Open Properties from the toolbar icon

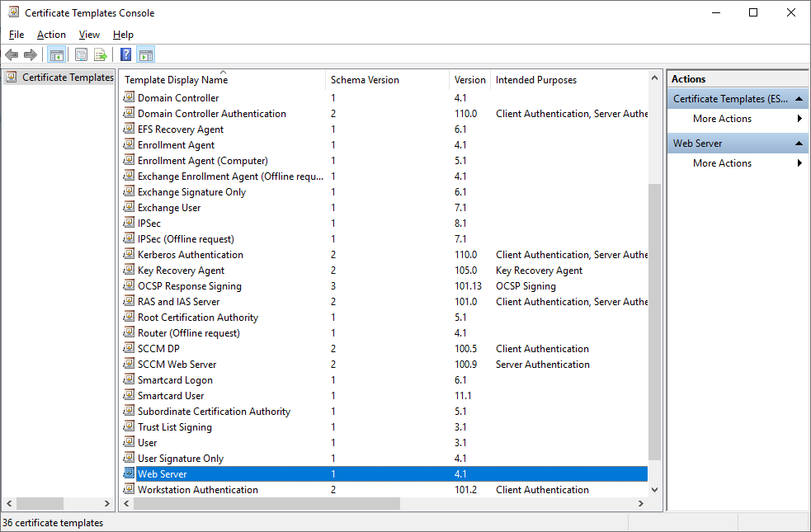(81, 54)
